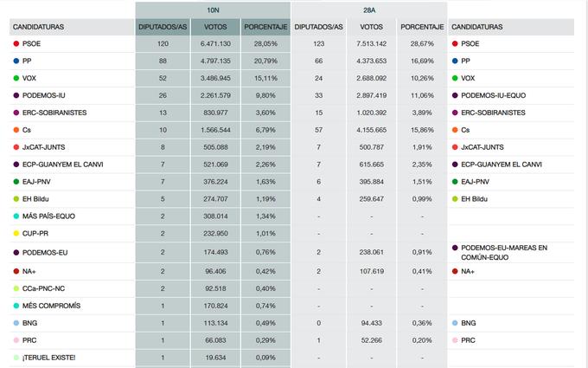Click TERUEL EXISTE votes 19.634
Viewport: 588px width, 368px height.
[x=215, y=358]
